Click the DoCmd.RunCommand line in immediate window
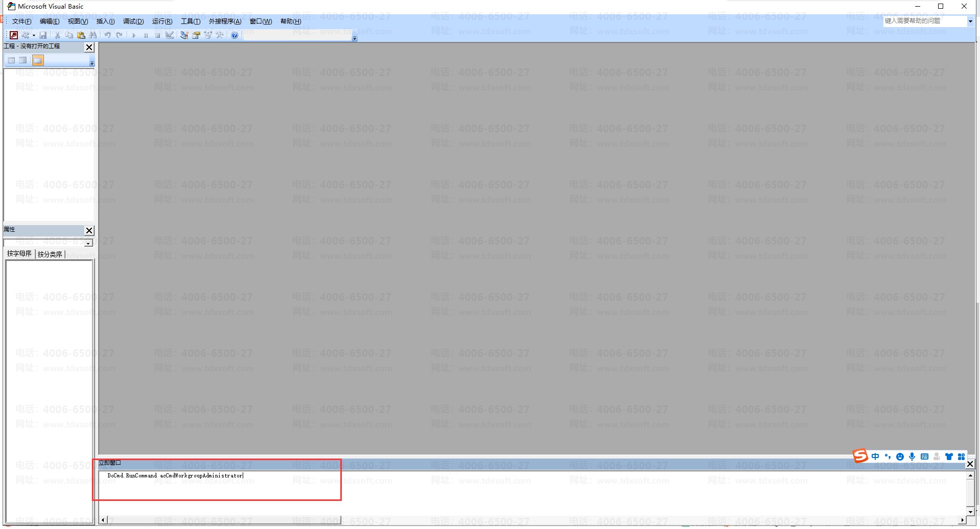The height and width of the screenshot is (529, 980). click(175, 475)
